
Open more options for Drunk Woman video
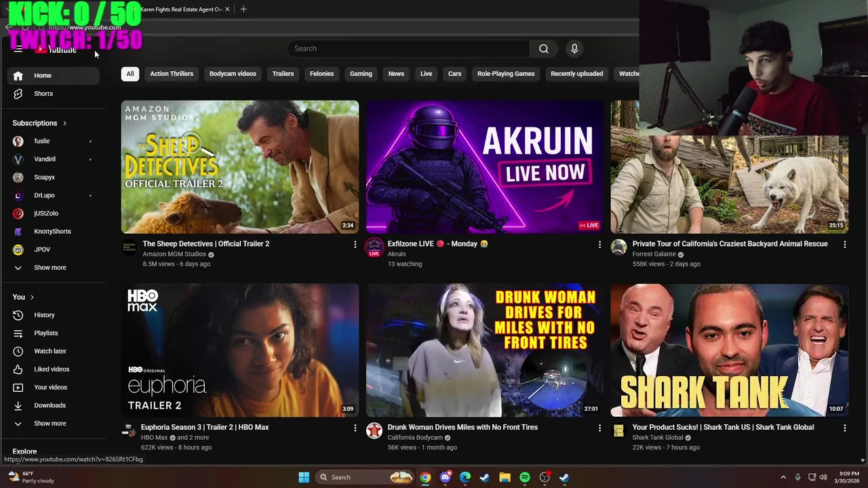pyautogui.click(x=599, y=428)
